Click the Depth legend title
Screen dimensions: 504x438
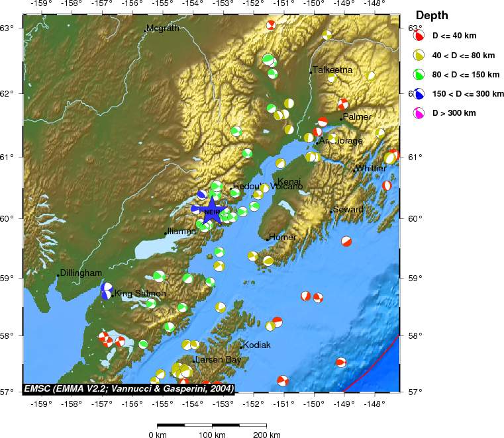tap(431, 15)
